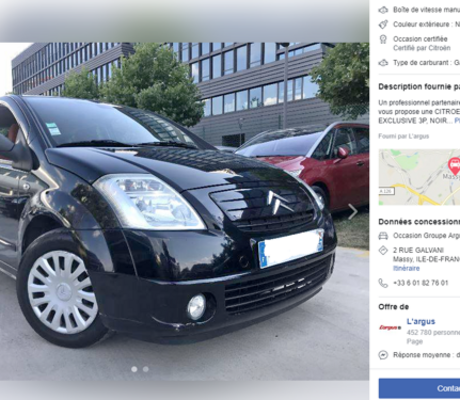Expand the truncated seller description text
Image resolution: width=460 pixels, height=400 pixels.
point(457,121)
